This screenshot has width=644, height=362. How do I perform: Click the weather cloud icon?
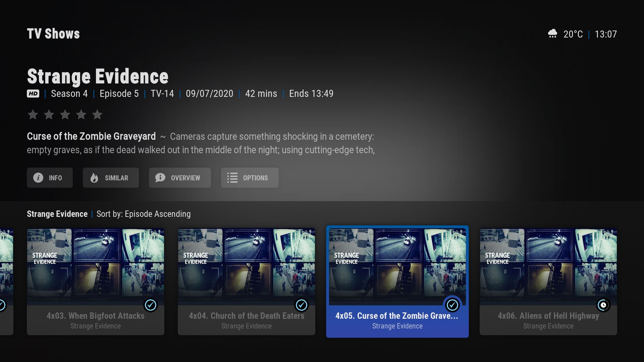pos(552,34)
